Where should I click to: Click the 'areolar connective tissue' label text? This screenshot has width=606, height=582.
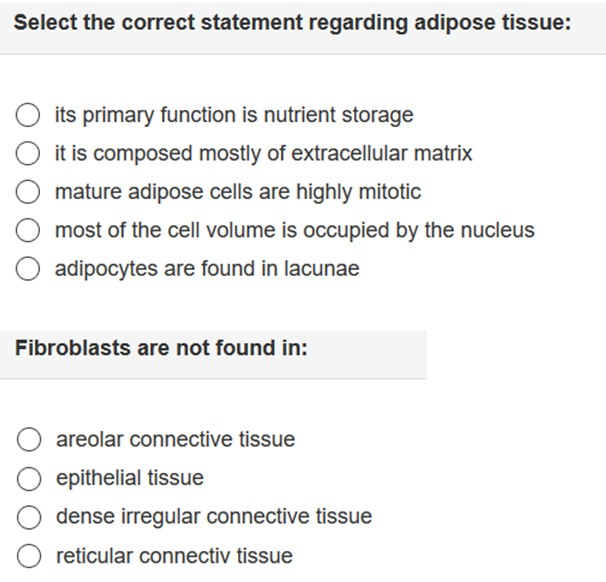coord(175,439)
